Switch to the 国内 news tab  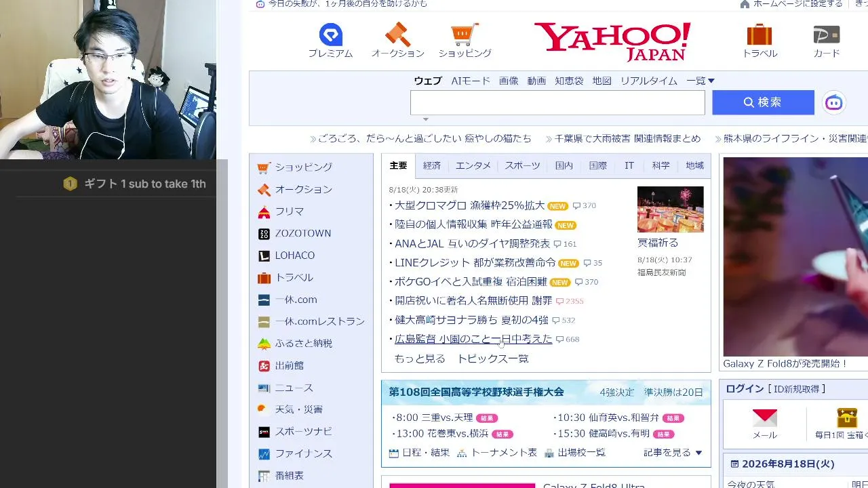coord(564,165)
